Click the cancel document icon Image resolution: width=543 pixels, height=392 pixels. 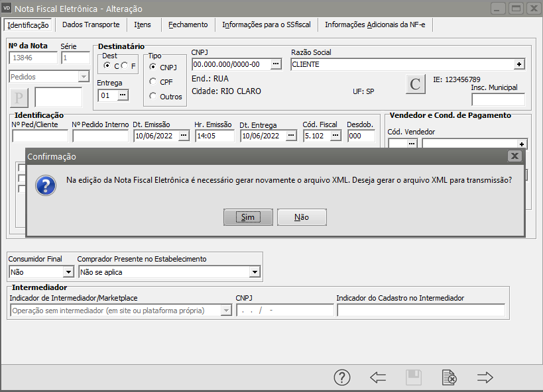(x=450, y=377)
